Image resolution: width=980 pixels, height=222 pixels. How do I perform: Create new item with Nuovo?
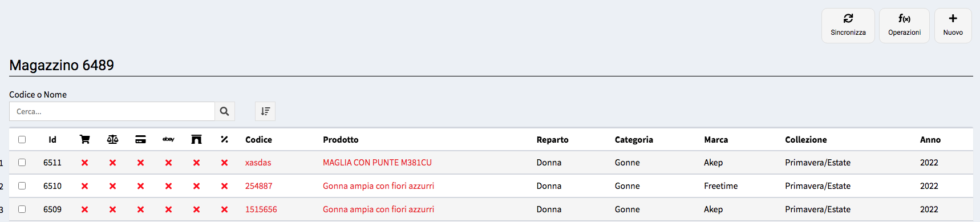click(x=953, y=25)
